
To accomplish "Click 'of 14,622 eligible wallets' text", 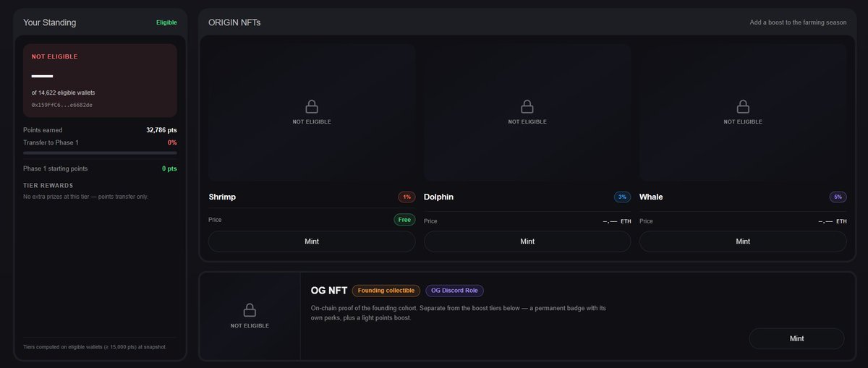I will (x=63, y=93).
